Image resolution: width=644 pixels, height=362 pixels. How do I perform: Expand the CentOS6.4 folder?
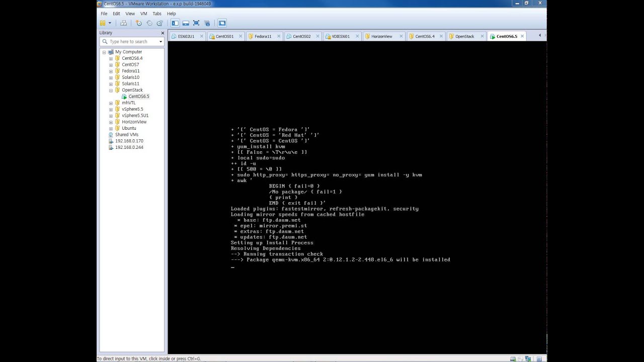pyautogui.click(x=111, y=58)
